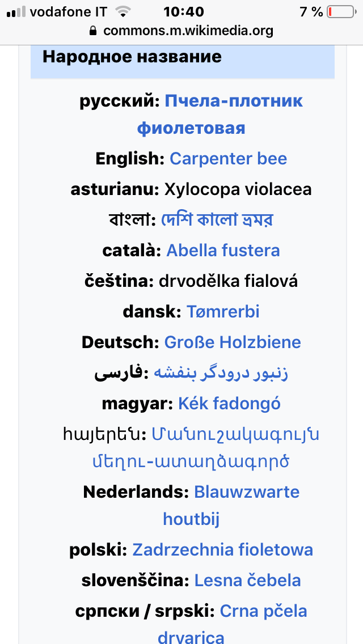Follow the Persian زنبور درودگر بنفشه link
363x644 pixels.
pyautogui.click(x=222, y=374)
